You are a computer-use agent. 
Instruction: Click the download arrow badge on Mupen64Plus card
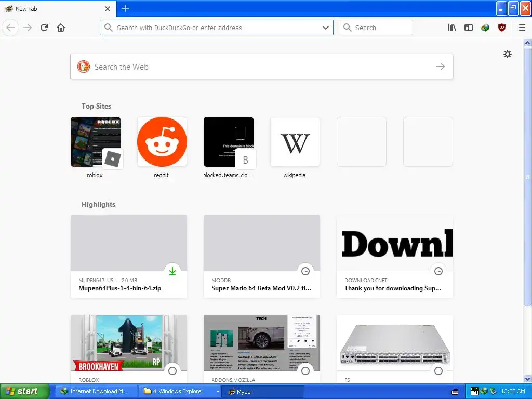(x=172, y=271)
